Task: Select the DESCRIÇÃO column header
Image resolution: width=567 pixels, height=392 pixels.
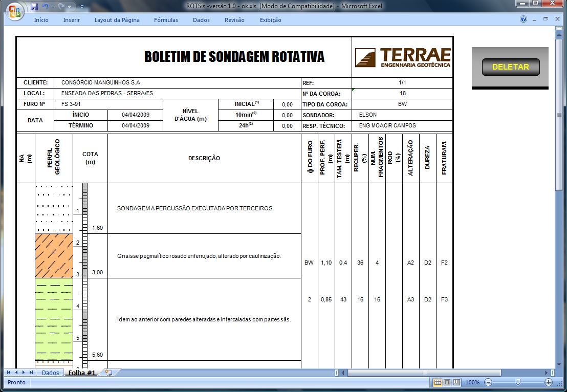Action: point(204,159)
